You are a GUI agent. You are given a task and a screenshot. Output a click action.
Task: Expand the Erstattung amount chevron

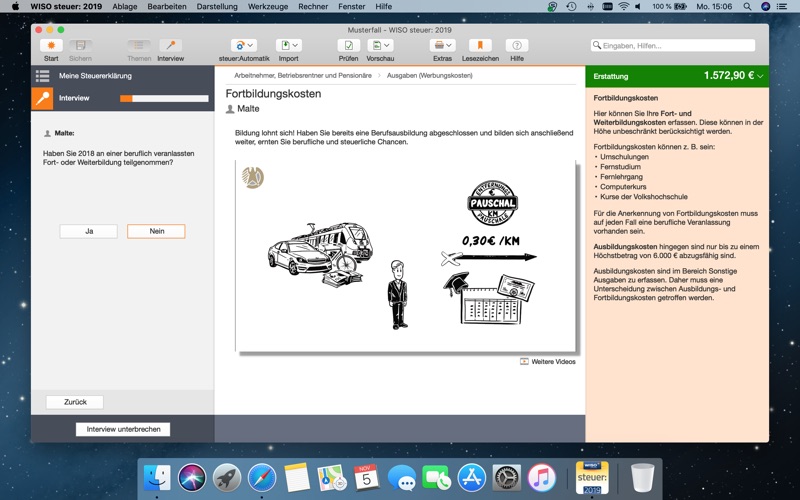(x=761, y=76)
